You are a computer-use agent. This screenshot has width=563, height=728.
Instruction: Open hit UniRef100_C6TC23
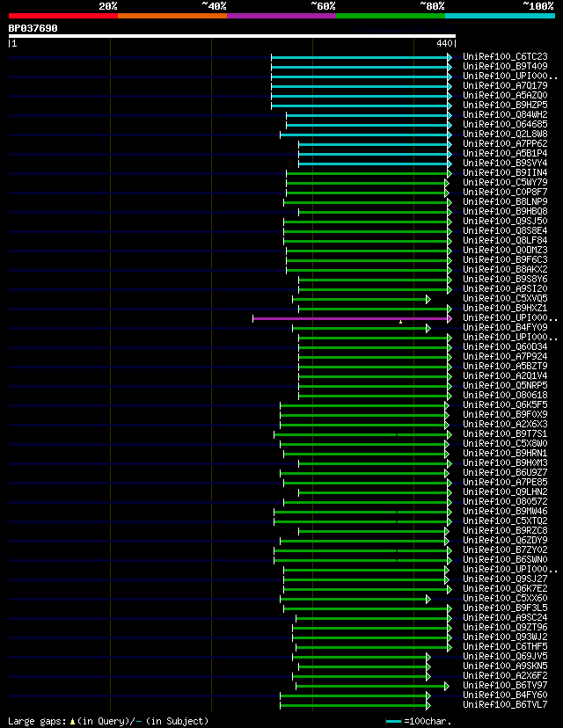(x=506, y=56)
